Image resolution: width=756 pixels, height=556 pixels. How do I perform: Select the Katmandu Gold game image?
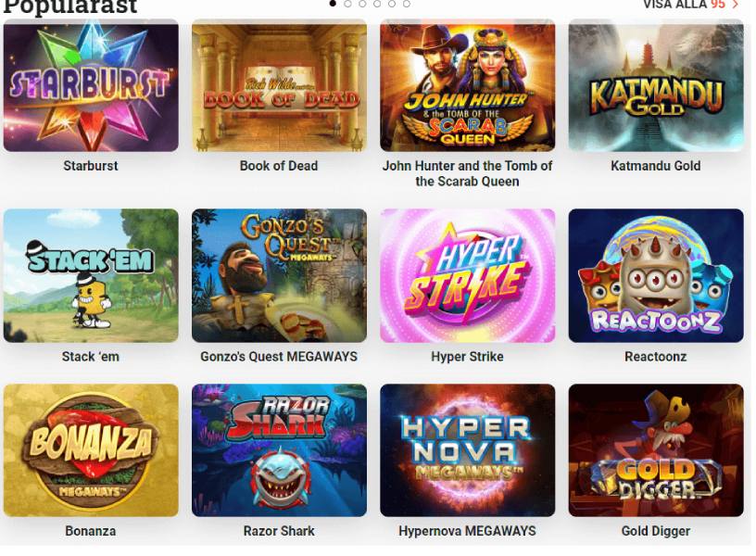tap(656, 85)
